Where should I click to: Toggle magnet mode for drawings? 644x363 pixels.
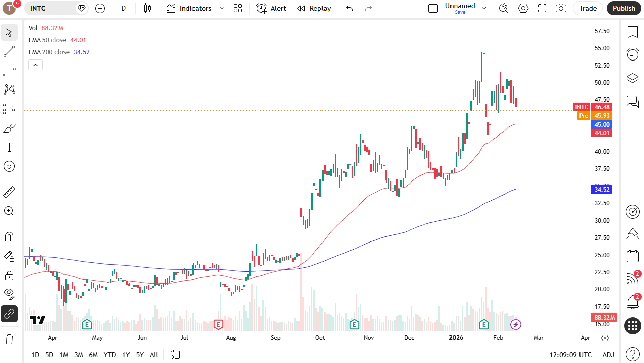point(9,236)
